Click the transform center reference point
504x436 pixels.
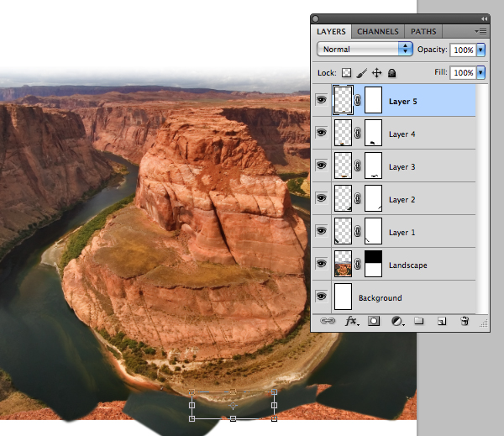pyautogui.click(x=233, y=406)
